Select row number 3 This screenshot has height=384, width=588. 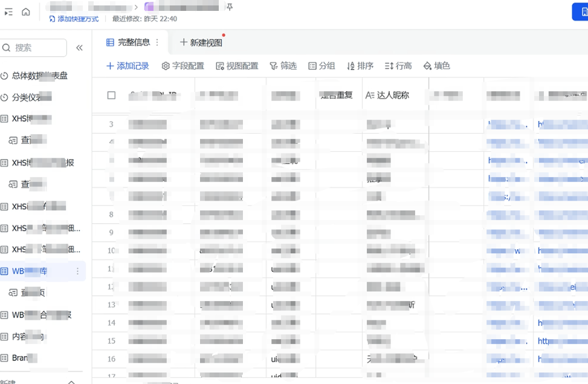coord(111,124)
